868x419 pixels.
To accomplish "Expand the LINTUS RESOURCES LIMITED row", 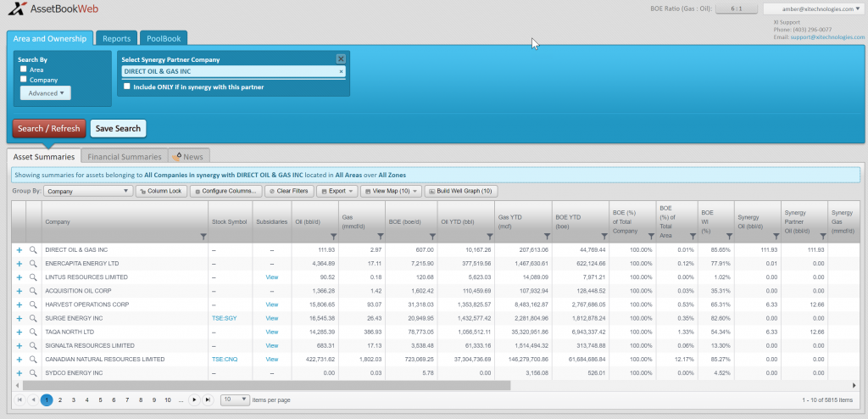I will (x=19, y=277).
